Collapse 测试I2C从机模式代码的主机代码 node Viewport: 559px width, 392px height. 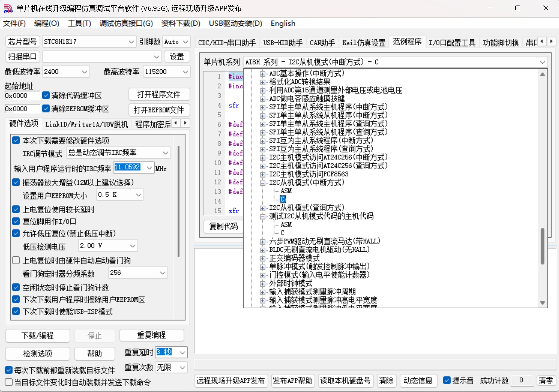262,217
